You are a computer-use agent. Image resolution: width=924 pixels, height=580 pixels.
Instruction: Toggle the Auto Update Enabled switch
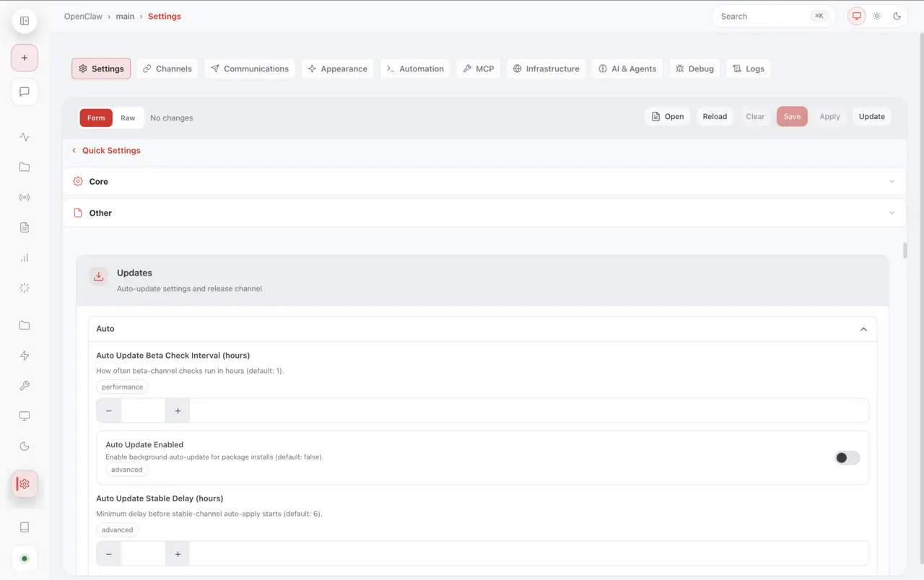(x=847, y=458)
